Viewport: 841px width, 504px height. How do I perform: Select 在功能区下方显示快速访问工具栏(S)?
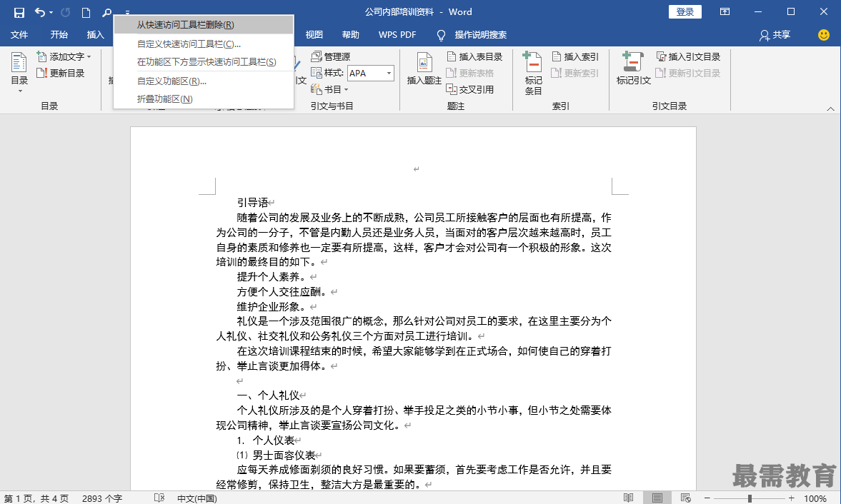pos(204,61)
